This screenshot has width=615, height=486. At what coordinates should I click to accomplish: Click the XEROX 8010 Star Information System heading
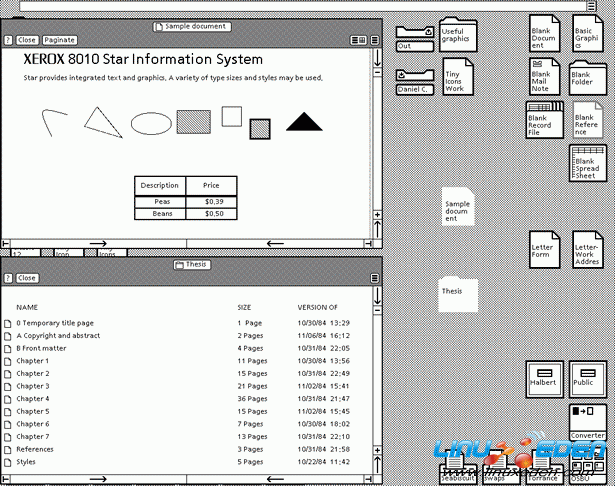pos(143,59)
